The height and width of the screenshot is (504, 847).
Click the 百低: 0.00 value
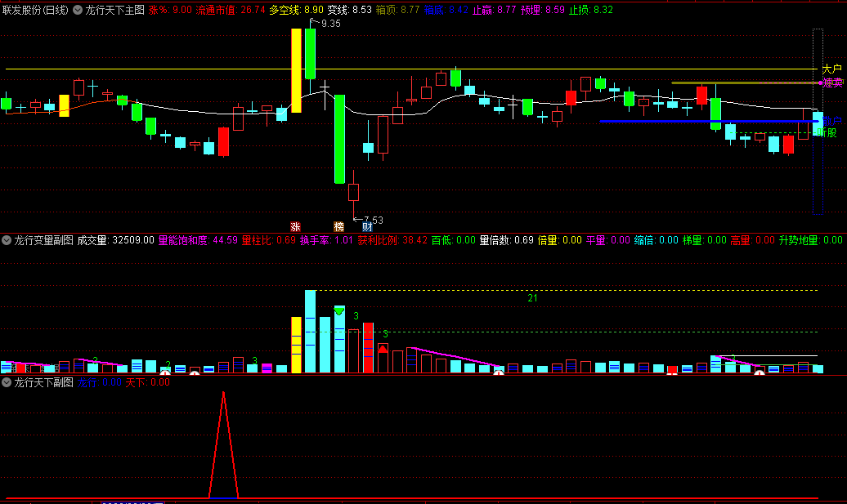[x=453, y=240]
